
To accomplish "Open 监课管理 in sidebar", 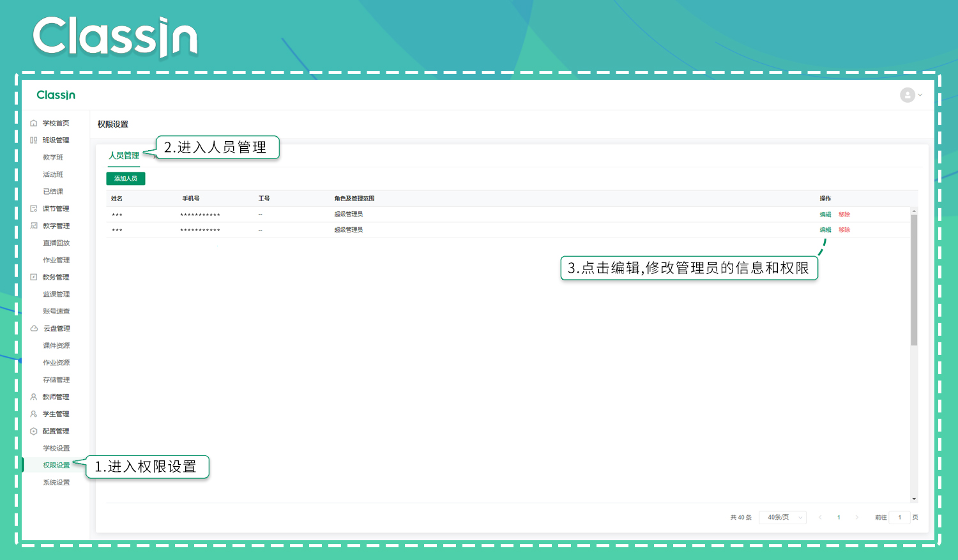I will click(x=56, y=294).
